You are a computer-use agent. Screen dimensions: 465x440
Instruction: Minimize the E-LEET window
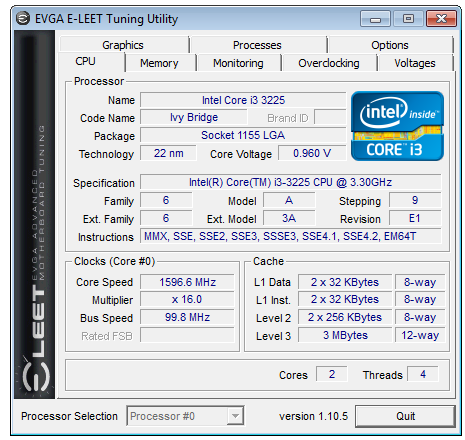[x=375, y=19]
